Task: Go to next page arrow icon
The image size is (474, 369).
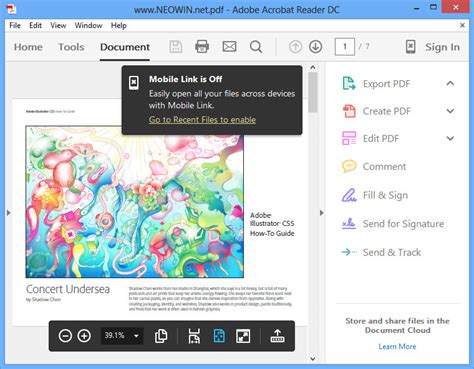Action: [315, 47]
